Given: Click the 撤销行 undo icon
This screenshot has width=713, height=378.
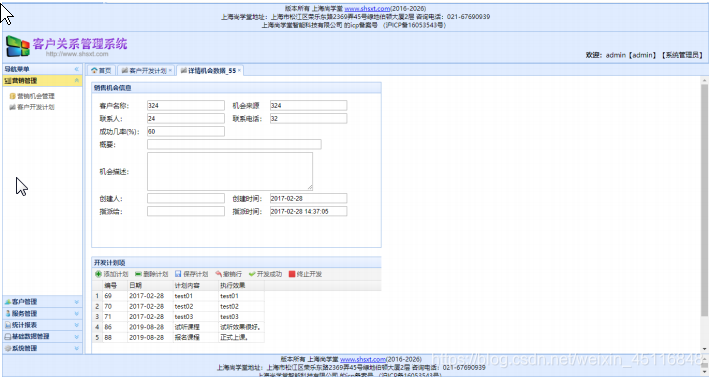Looking at the screenshot, I should point(218,274).
